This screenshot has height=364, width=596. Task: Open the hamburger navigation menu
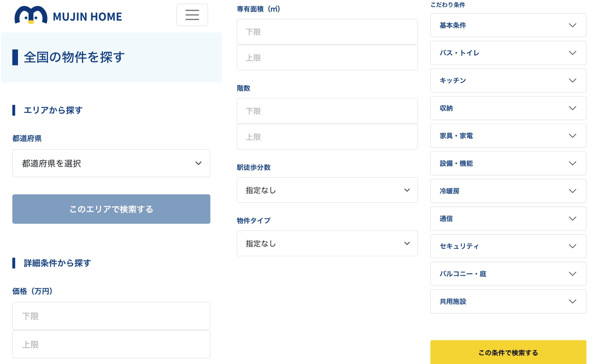click(x=192, y=15)
